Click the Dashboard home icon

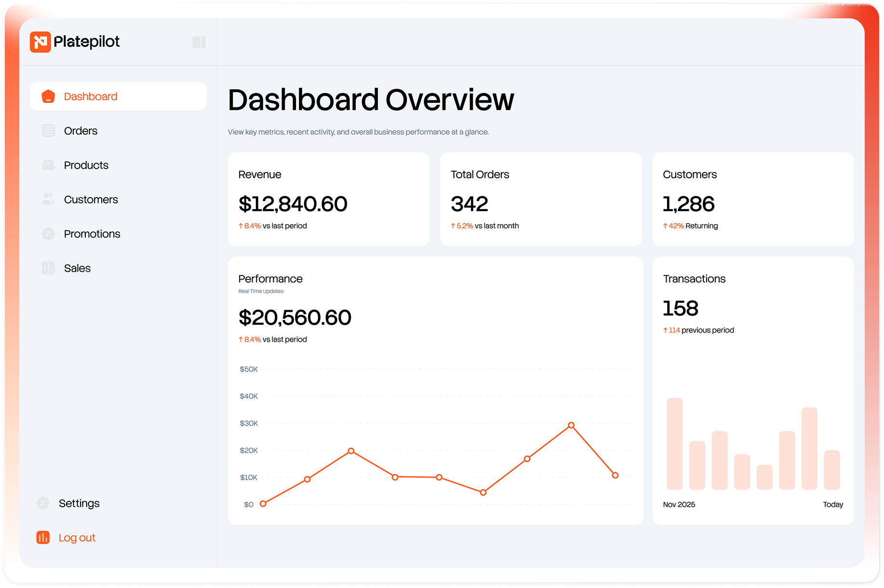(48, 96)
